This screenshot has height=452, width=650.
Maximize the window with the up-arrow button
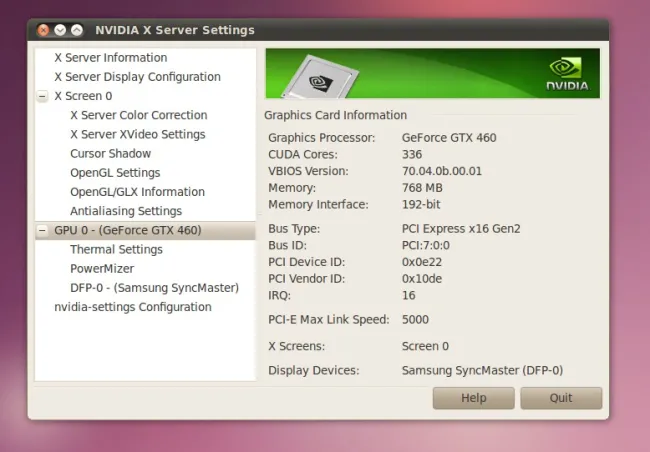(x=77, y=30)
